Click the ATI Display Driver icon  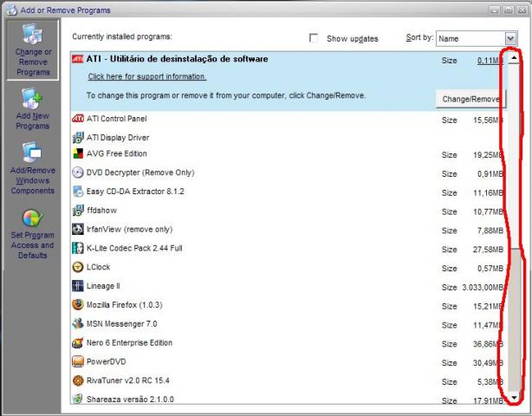78,138
